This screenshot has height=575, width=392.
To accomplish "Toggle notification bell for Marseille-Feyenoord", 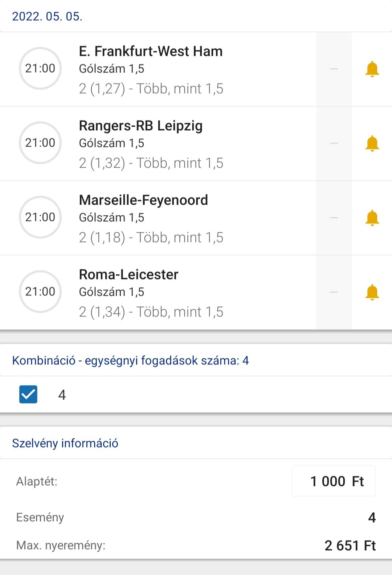I will (x=372, y=218).
